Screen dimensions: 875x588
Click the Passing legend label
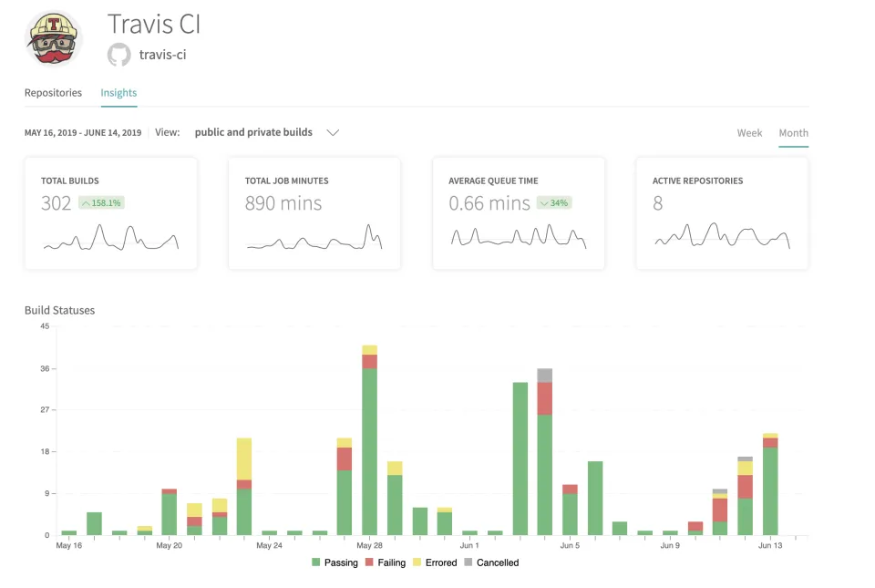pyautogui.click(x=341, y=562)
